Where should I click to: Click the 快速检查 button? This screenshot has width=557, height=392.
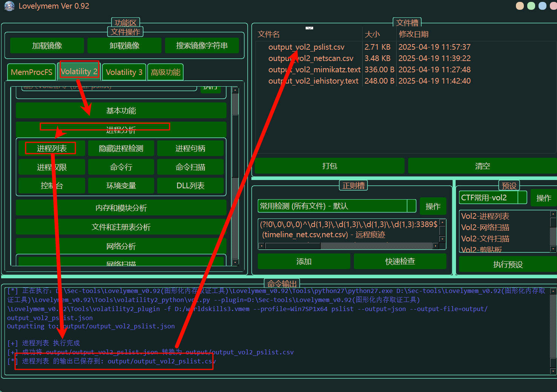pyautogui.click(x=400, y=261)
